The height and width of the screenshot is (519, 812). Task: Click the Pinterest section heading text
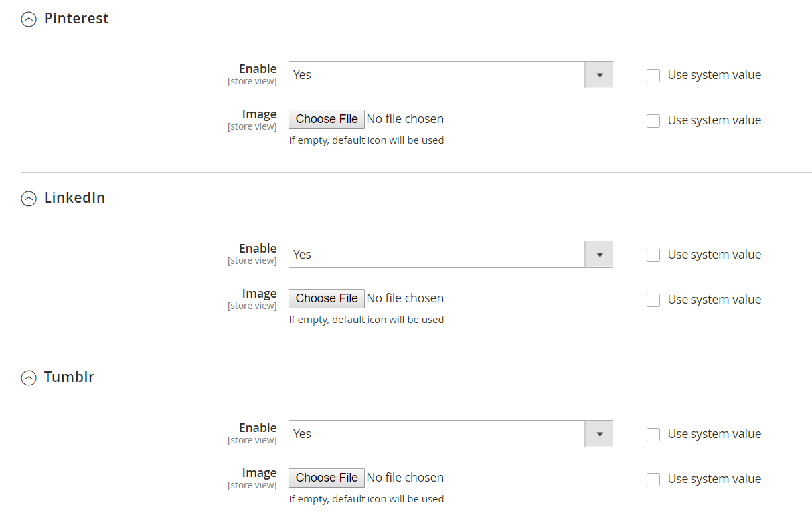76,19
